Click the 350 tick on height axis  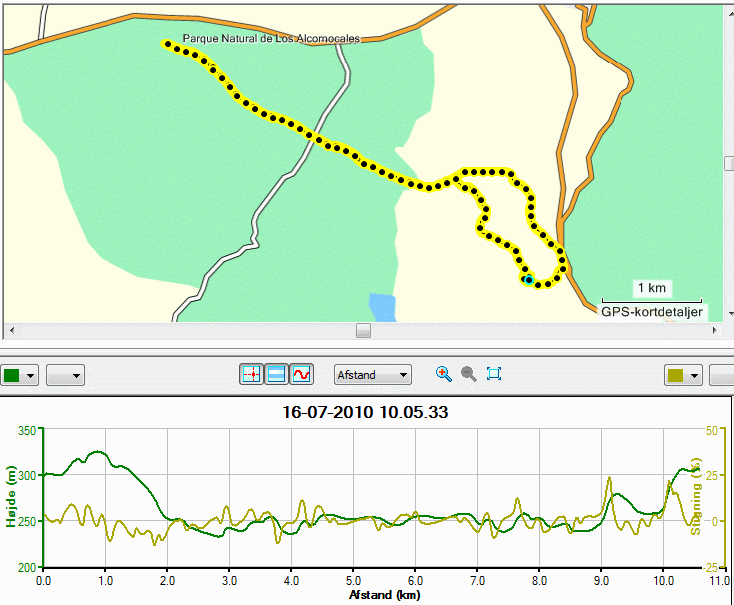pos(27,430)
